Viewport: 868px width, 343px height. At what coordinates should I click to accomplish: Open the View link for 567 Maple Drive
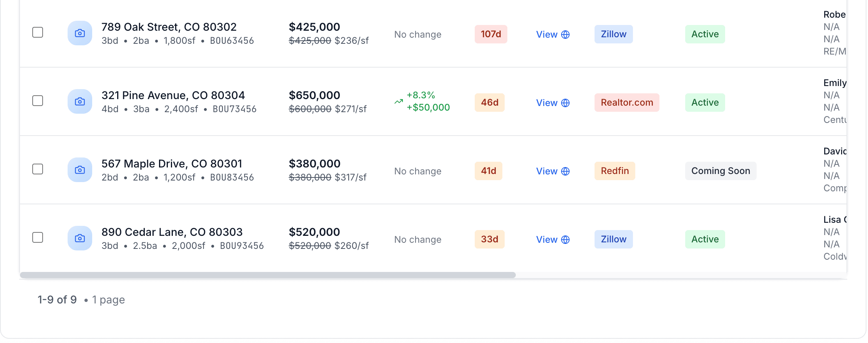click(547, 171)
